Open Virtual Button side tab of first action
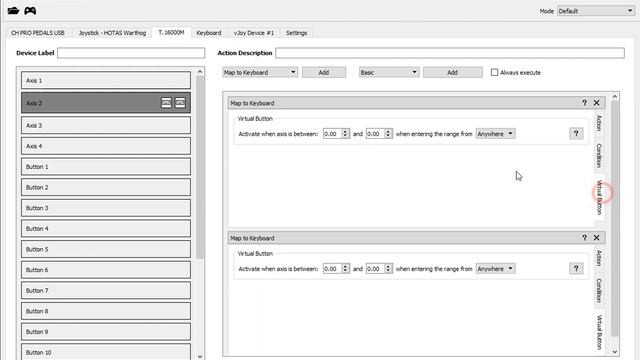The height and width of the screenshot is (360, 640). 599,197
